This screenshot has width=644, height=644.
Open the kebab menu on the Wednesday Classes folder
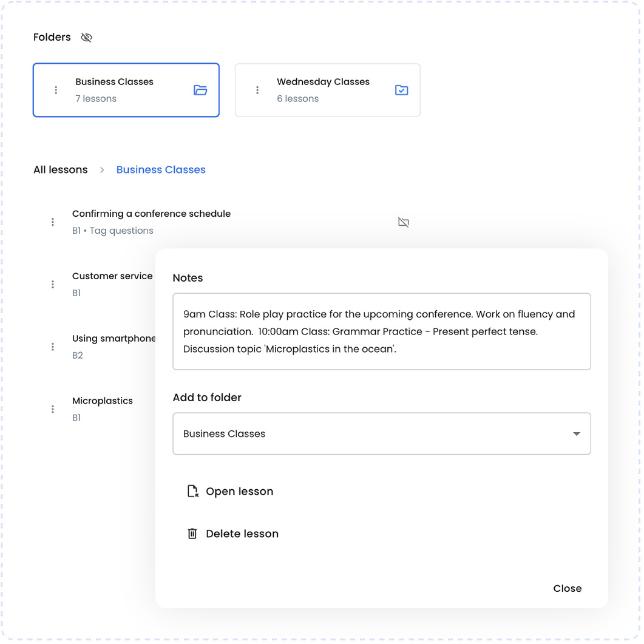pyautogui.click(x=257, y=89)
